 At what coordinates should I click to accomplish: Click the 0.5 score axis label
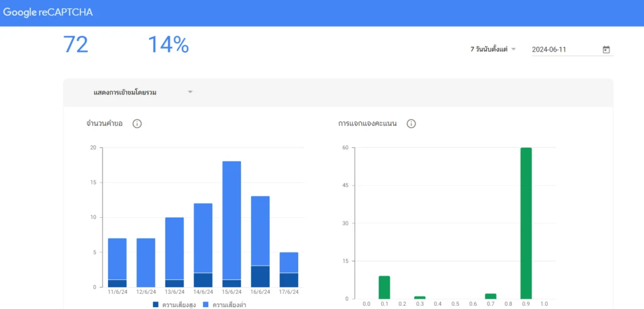tap(455, 304)
